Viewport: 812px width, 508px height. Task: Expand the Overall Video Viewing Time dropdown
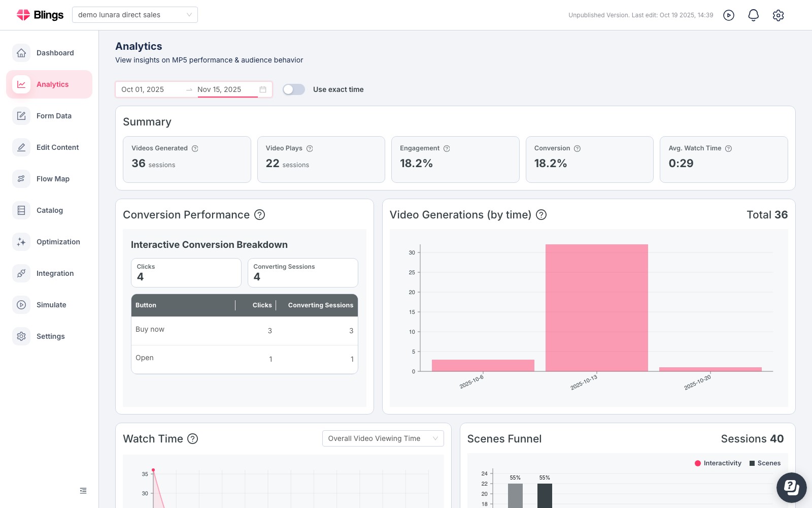[x=383, y=438]
